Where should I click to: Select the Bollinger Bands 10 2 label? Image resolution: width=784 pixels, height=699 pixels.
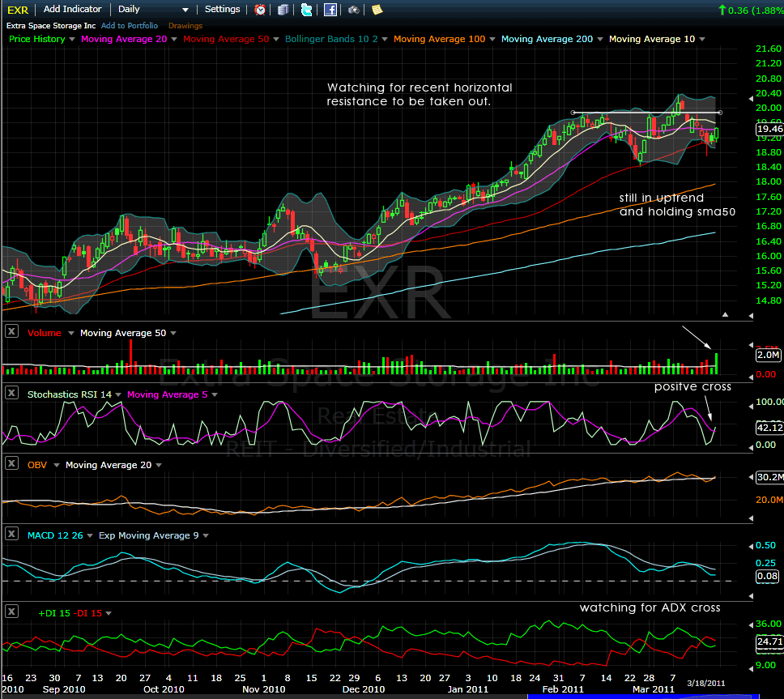[331, 39]
